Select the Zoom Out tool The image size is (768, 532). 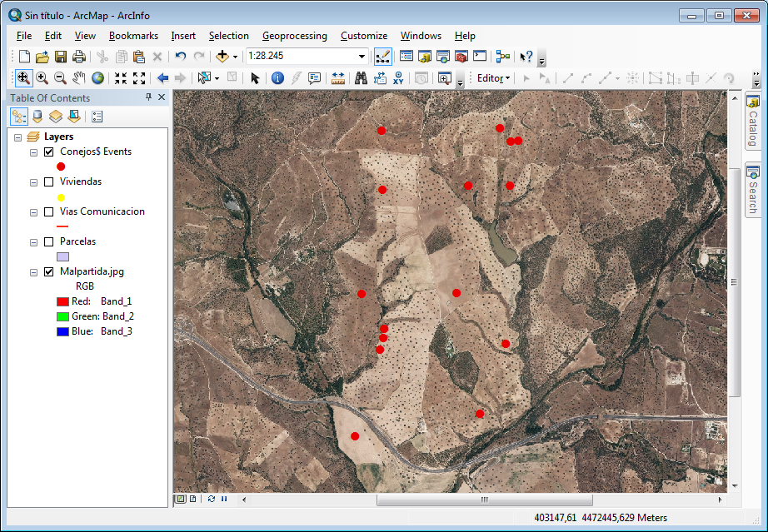tap(60, 77)
